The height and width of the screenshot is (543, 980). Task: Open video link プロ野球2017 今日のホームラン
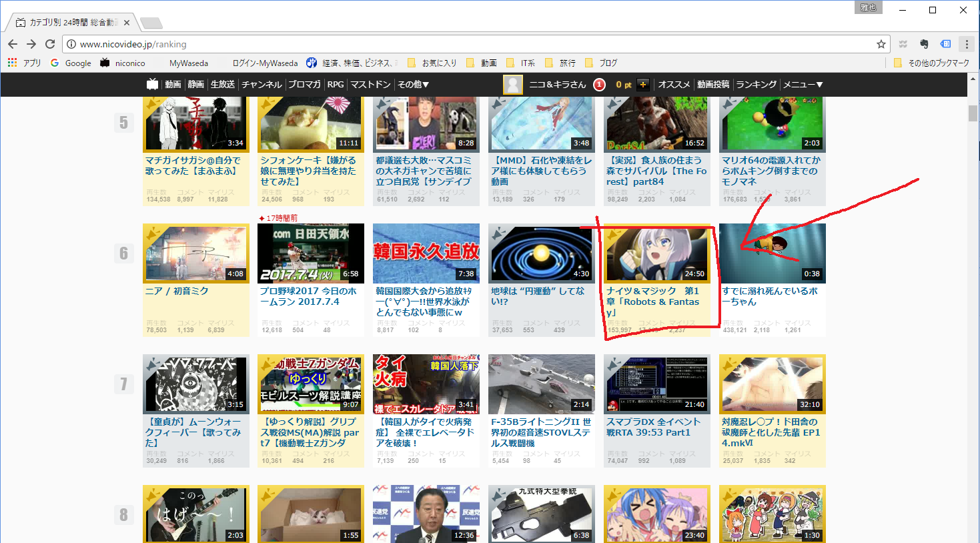(308, 296)
